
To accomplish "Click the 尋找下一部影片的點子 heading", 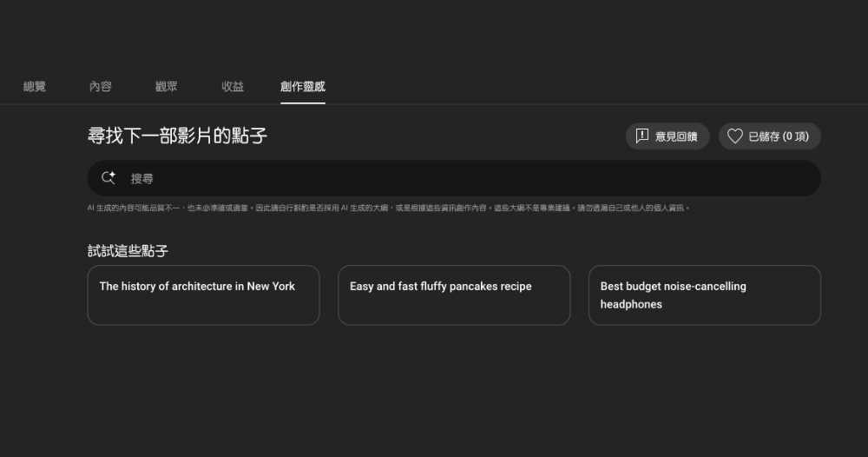I will 177,136.
